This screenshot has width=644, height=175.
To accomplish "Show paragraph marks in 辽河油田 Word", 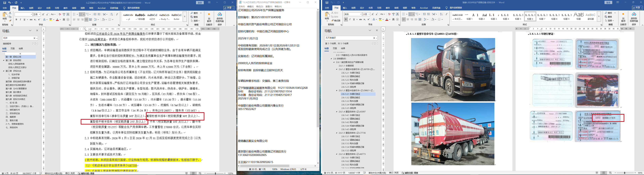I will point(117,14).
